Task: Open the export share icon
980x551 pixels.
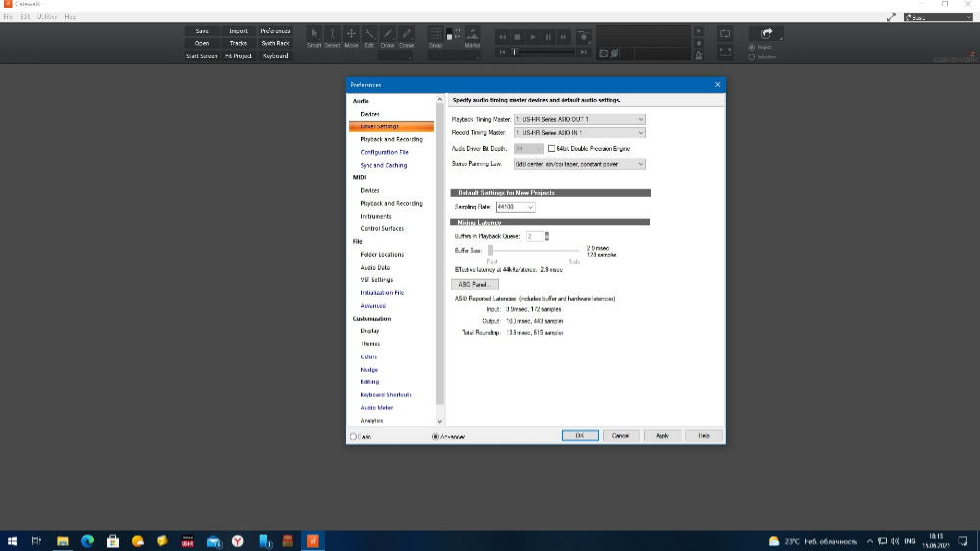Action: click(767, 33)
